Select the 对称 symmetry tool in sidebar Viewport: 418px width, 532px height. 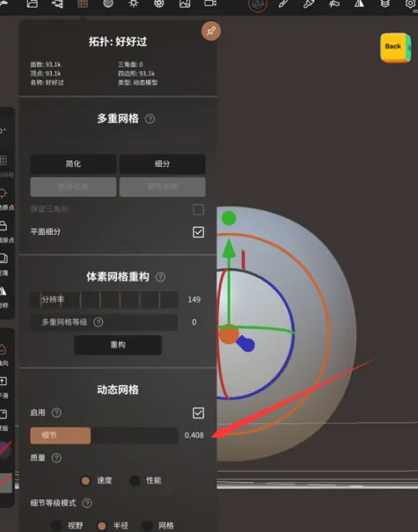(x=3, y=296)
